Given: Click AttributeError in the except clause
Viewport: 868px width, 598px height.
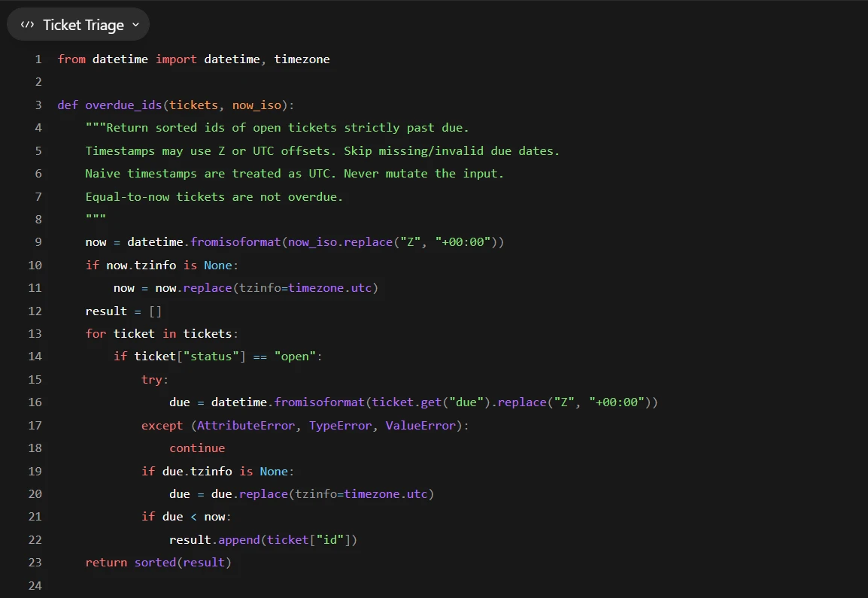Looking at the screenshot, I should [x=246, y=426].
